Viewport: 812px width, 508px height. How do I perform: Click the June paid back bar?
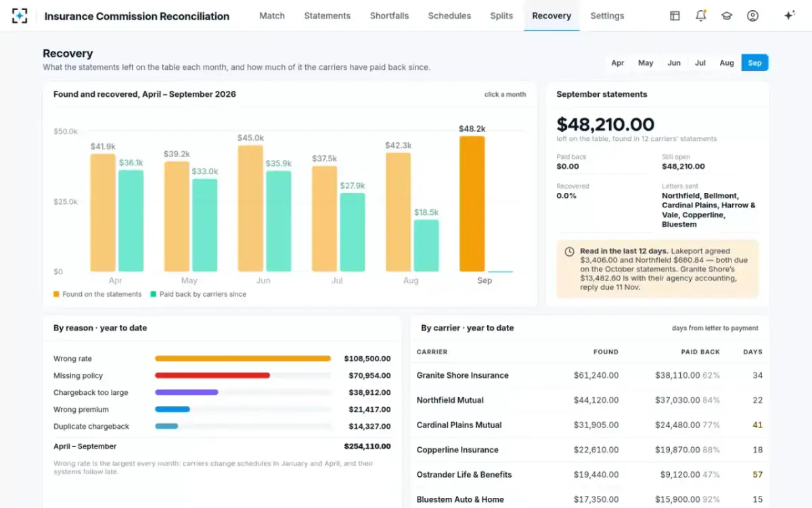(x=279, y=221)
